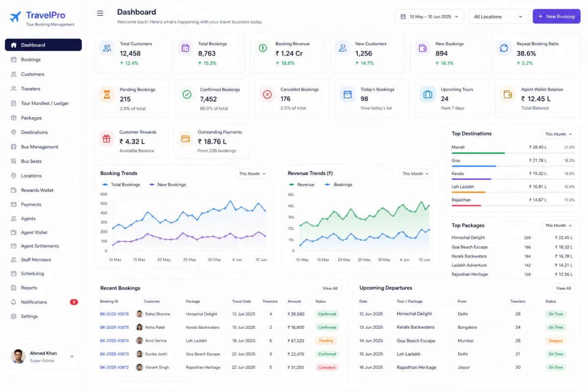Click the Upcoming Tours suitcase icon

pos(428,94)
